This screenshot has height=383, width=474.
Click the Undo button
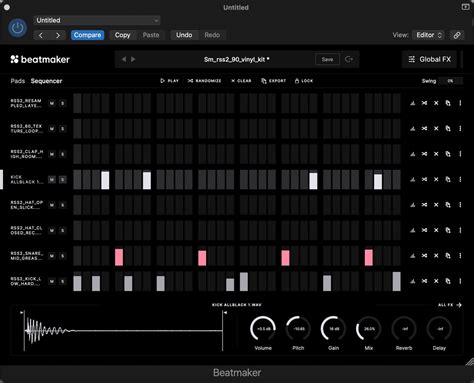tap(184, 35)
